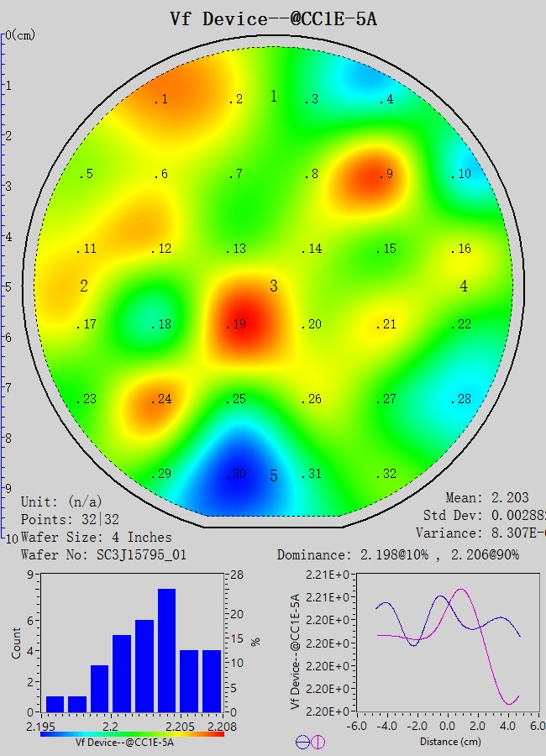Click measurement point 1 near the top

(x=161, y=100)
